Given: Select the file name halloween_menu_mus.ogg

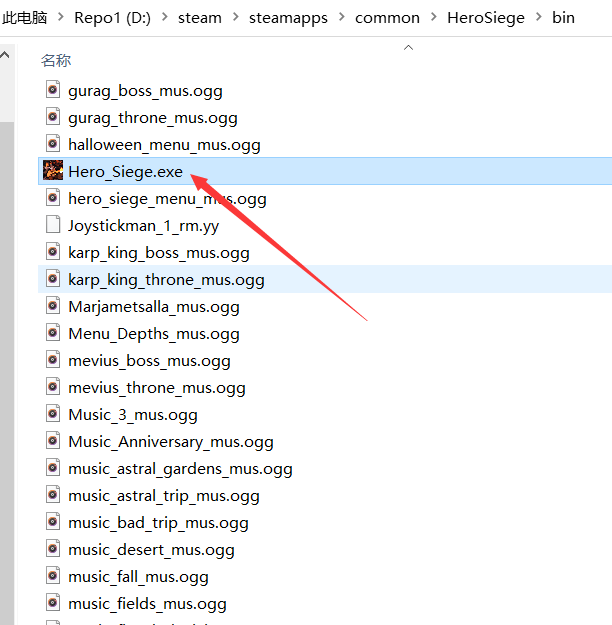Looking at the screenshot, I should (x=164, y=145).
